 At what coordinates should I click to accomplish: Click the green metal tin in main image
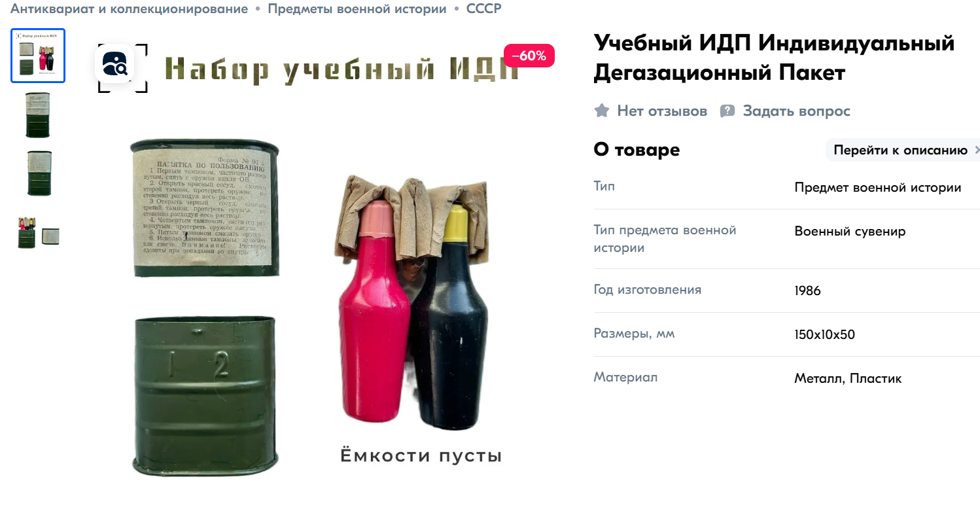205,395
